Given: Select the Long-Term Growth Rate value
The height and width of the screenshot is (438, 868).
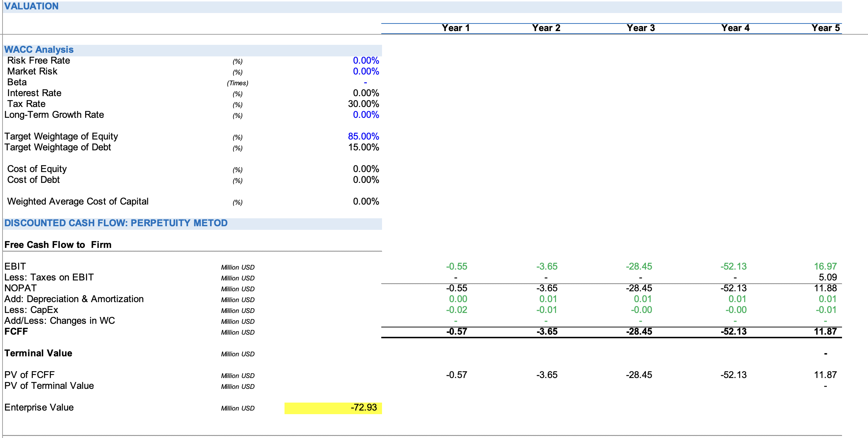Looking at the screenshot, I should pyautogui.click(x=365, y=115).
